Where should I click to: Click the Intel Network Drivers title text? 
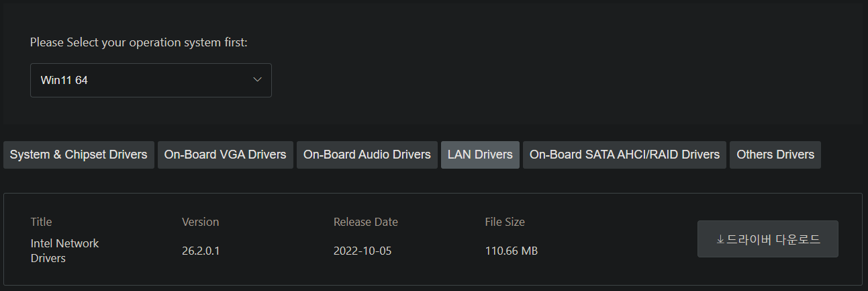(x=64, y=250)
